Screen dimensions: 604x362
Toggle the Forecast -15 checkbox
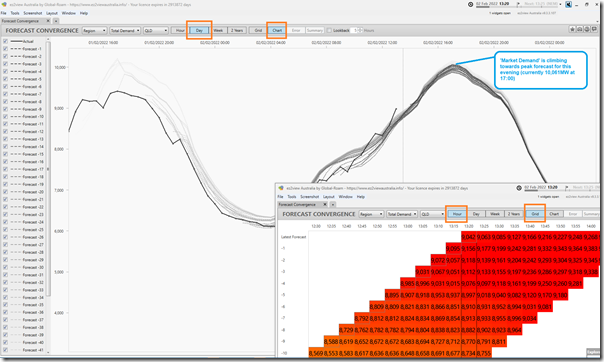pos(5,154)
